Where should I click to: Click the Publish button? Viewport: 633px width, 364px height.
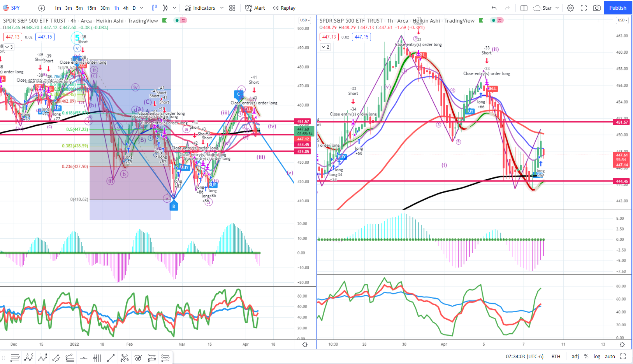pyautogui.click(x=618, y=8)
